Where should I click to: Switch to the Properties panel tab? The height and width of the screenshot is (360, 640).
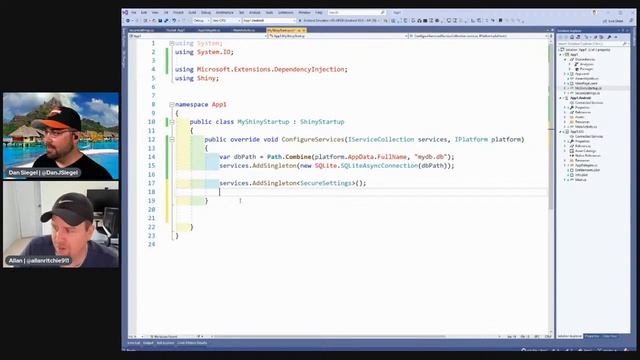(592, 336)
